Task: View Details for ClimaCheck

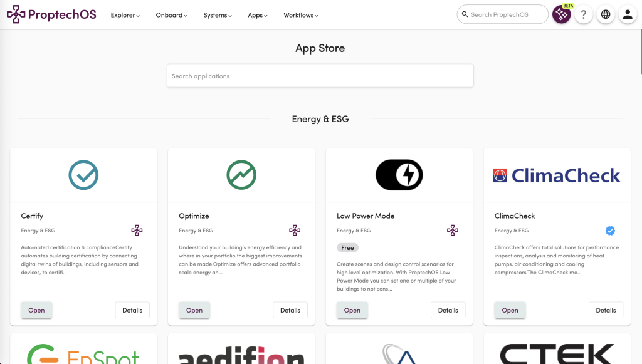Action: pos(606,310)
